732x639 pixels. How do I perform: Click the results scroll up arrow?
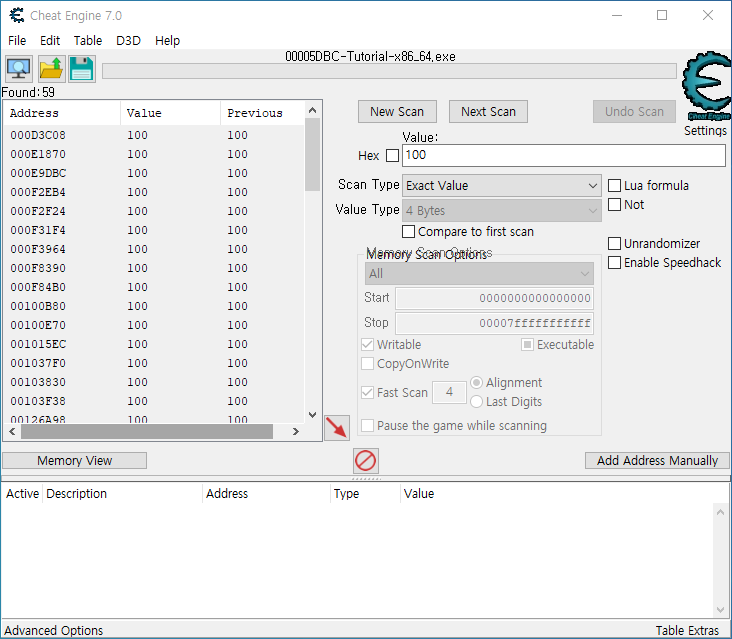coord(313,111)
